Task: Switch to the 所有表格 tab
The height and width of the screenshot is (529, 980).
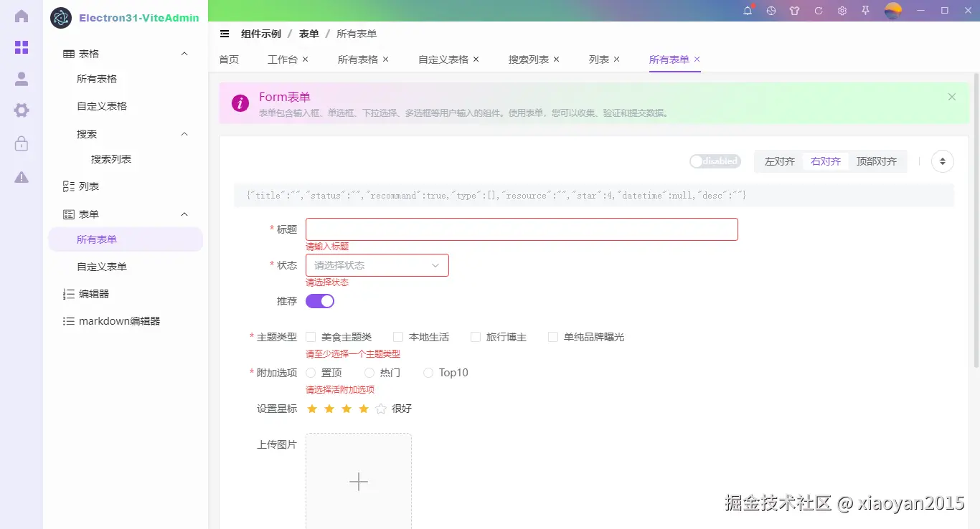Action: [x=358, y=59]
